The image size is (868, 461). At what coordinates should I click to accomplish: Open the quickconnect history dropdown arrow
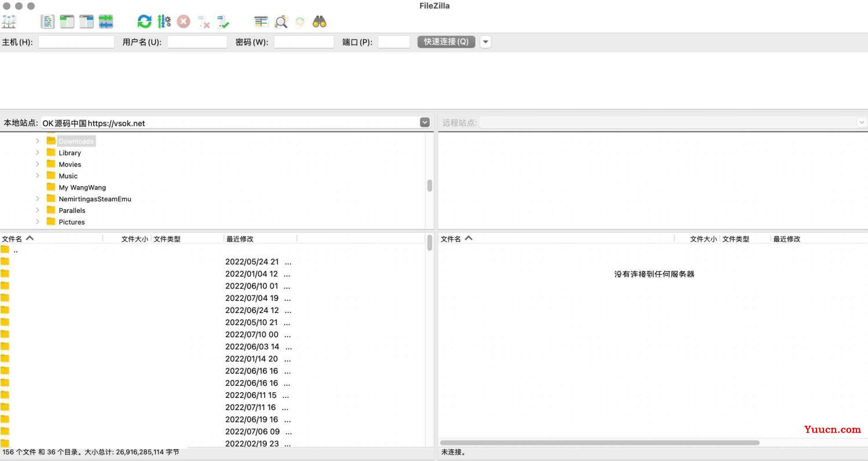tap(486, 42)
